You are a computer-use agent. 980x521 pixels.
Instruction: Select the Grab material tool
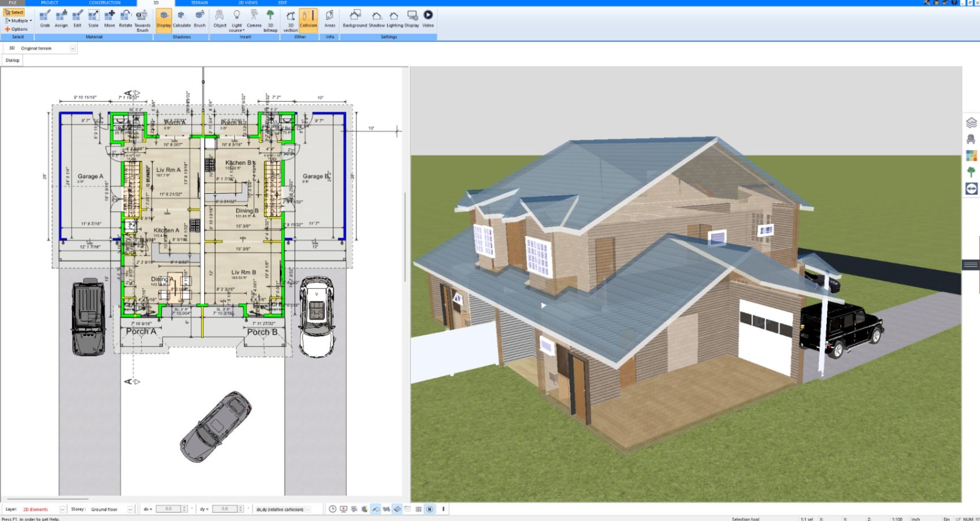pos(45,18)
